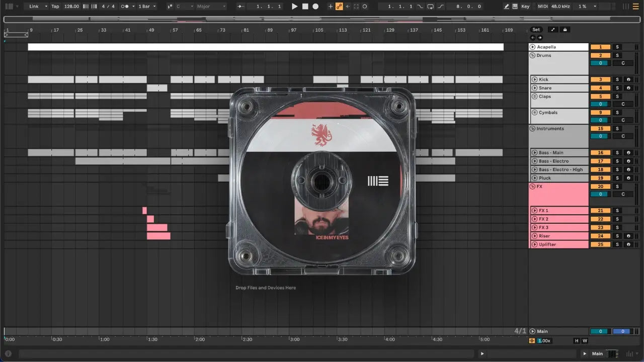The image size is (644, 362).
Task: Click the Punch-Out switch icon
Action: pos(441,7)
